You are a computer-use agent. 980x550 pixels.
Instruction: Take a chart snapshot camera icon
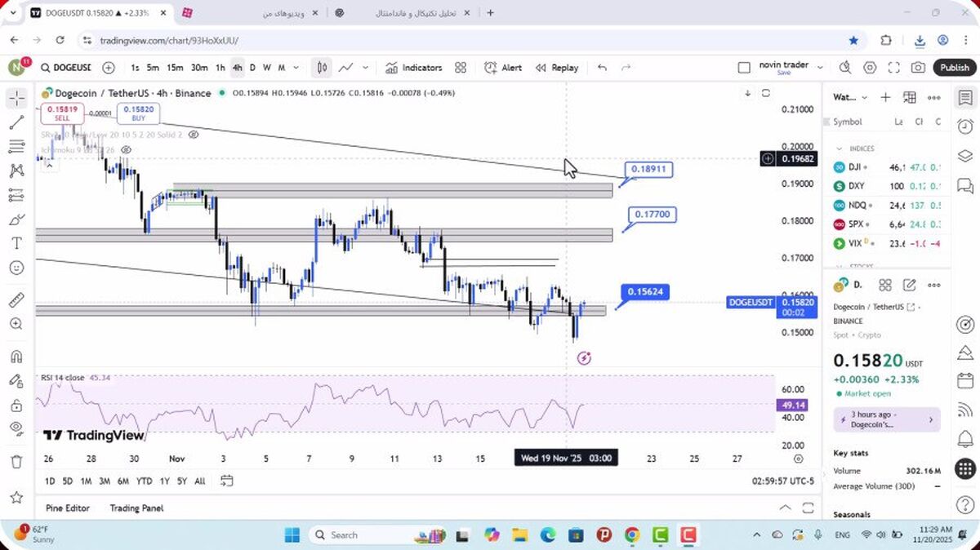919,68
